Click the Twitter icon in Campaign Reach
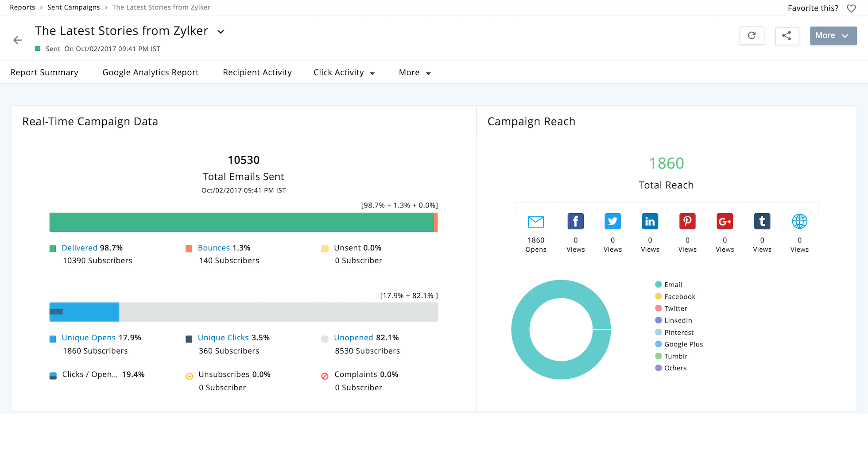The height and width of the screenshot is (465, 868). (x=612, y=221)
